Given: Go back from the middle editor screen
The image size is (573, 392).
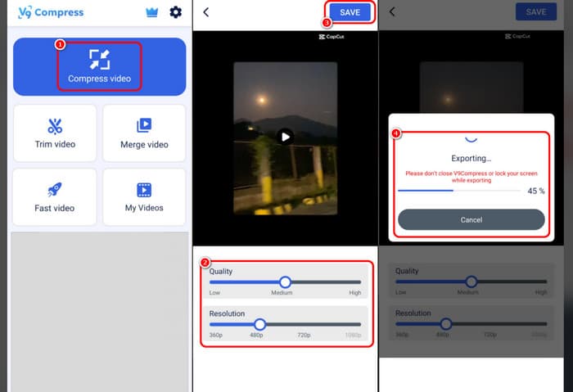Looking at the screenshot, I should tap(206, 12).
